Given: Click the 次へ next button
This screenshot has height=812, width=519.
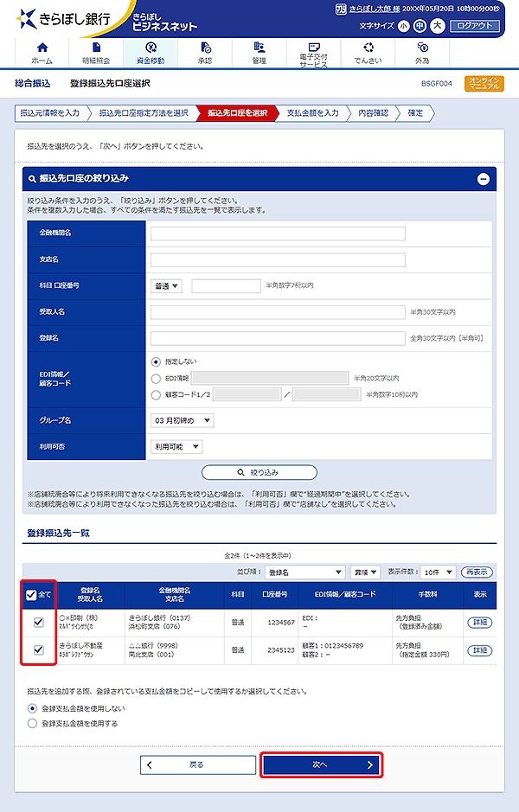Looking at the screenshot, I should [x=321, y=764].
